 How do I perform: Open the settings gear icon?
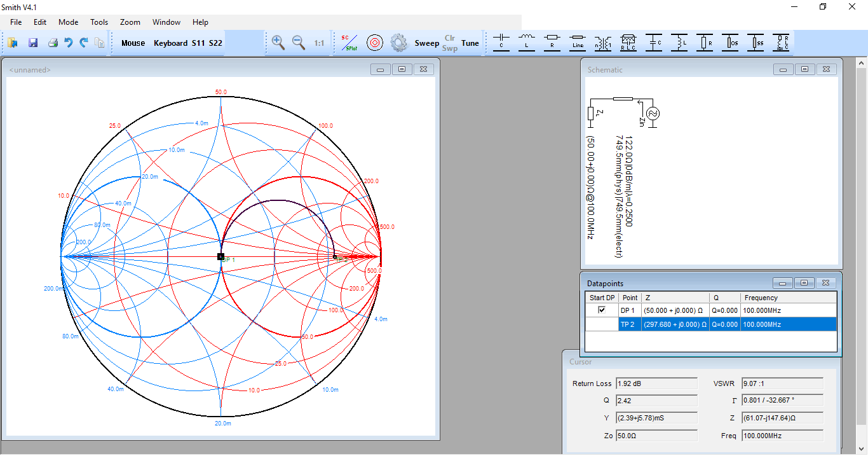pos(398,43)
